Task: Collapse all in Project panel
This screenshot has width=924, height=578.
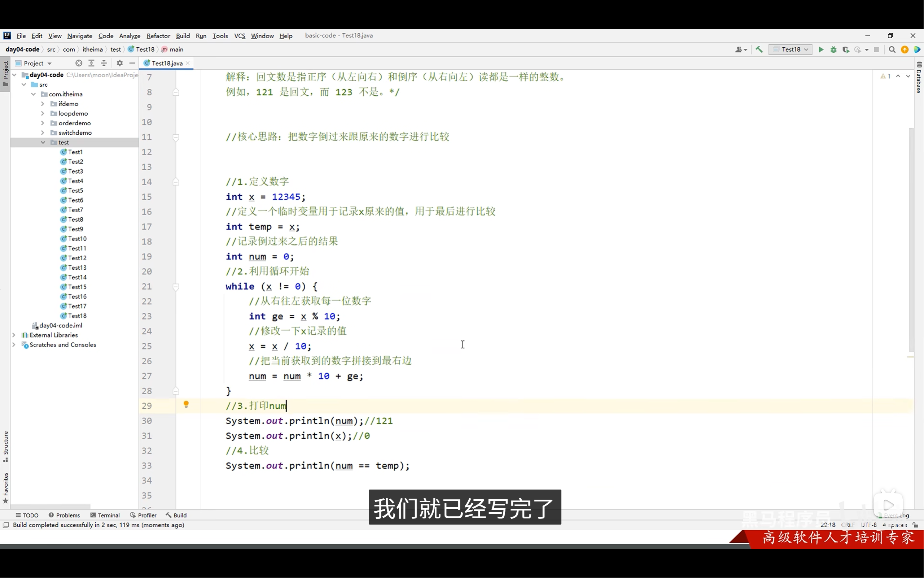Action: (x=104, y=63)
